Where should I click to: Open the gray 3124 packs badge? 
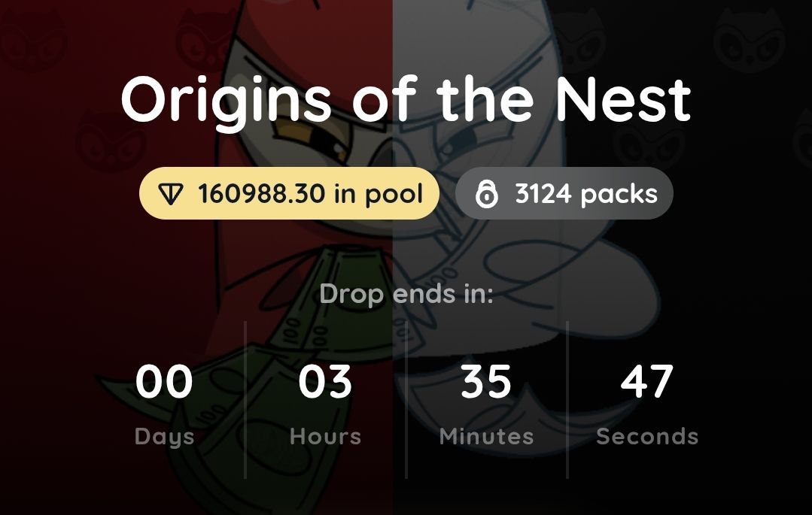564,194
